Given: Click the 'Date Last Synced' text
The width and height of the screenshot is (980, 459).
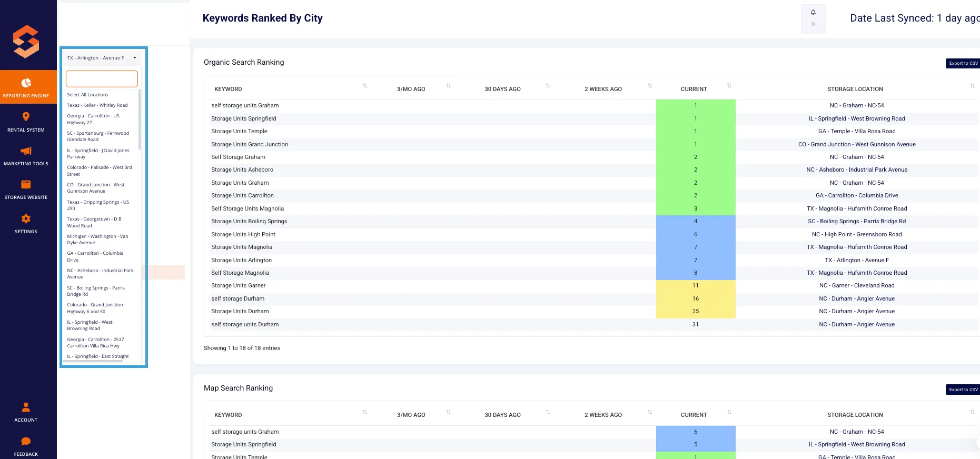Looking at the screenshot, I should point(914,18).
